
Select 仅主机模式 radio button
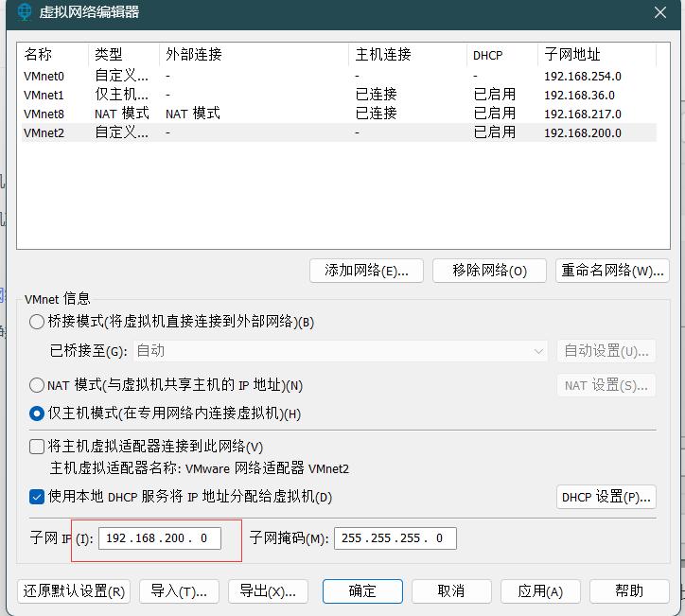pos(37,414)
